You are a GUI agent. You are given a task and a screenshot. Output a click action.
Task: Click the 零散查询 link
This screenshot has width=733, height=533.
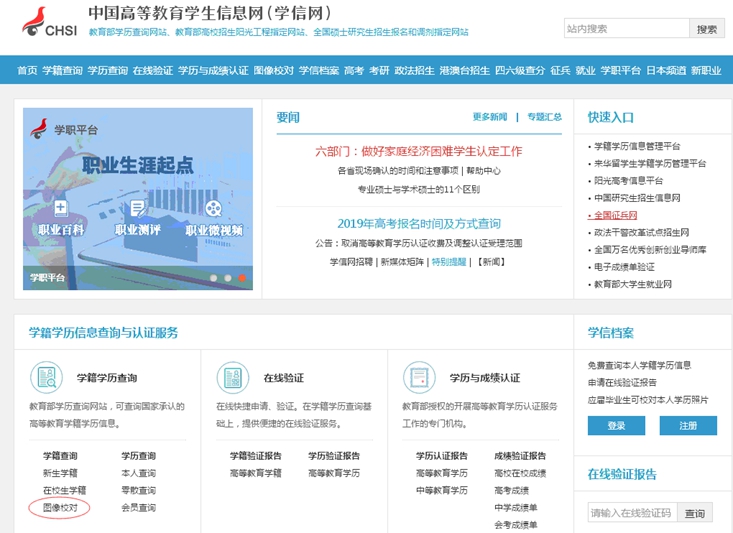[x=138, y=490]
